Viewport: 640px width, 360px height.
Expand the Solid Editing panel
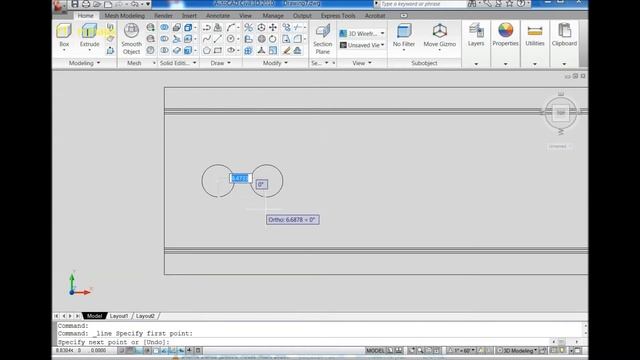click(x=178, y=63)
